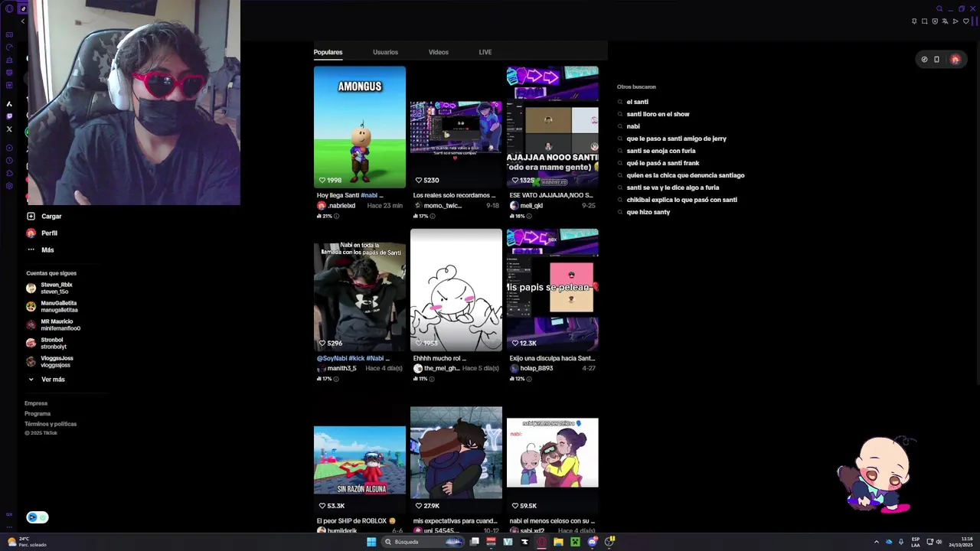Show hidden tray icons chevron
This screenshot has height=551, width=980.
[x=877, y=542]
